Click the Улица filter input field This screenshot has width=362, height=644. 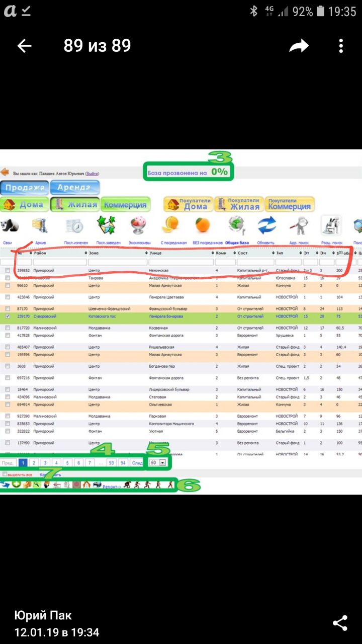coord(181,262)
